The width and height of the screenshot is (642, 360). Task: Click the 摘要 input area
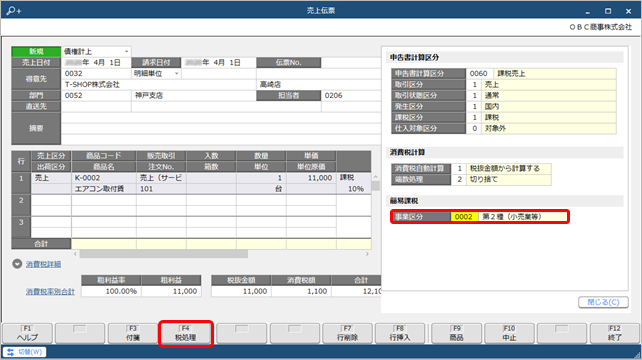pos(221,128)
